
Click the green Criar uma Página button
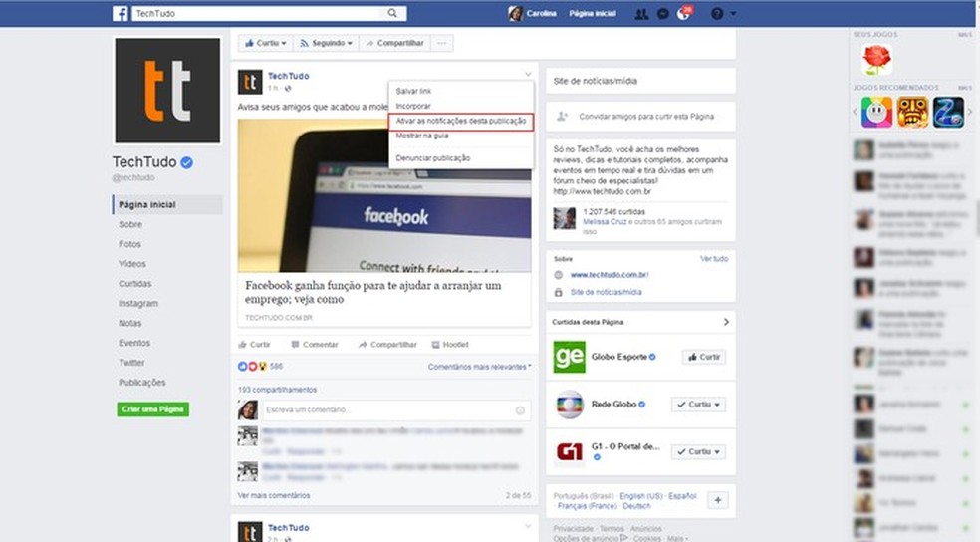153,409
